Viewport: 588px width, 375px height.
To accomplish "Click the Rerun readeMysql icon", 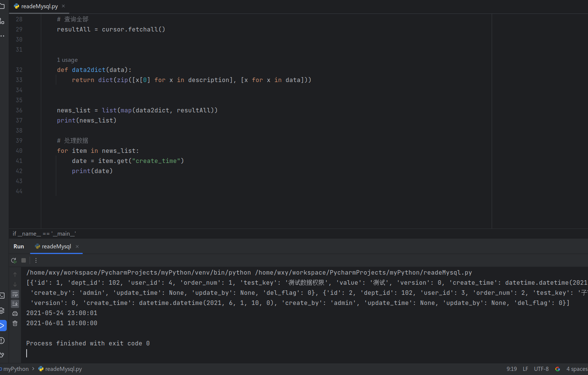I will (14, 260).
